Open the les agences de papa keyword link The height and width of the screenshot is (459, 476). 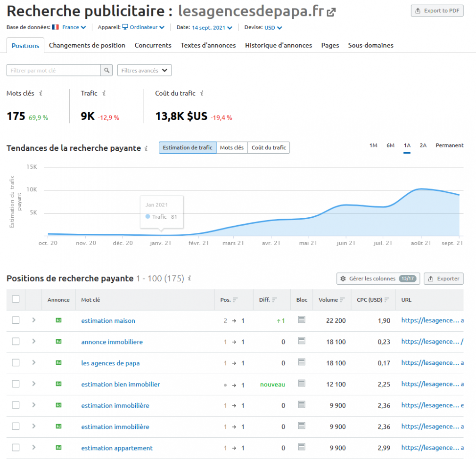click(110, 363)
